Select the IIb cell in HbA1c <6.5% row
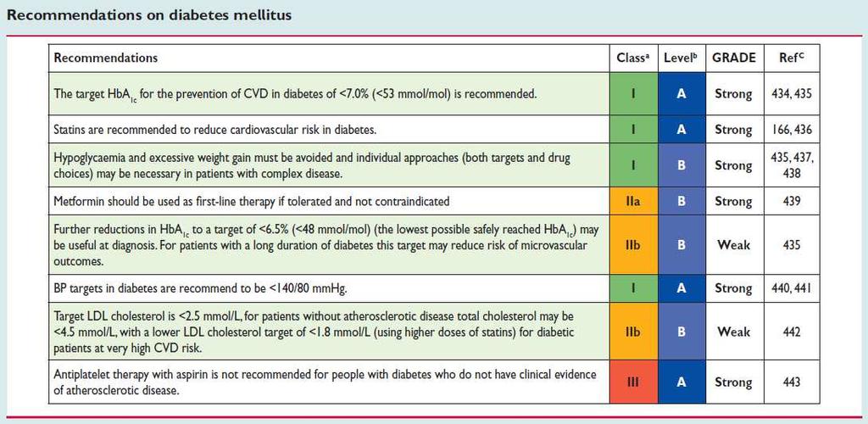Image resolution: width=868 pixels, height=424 pixels. coord(633,244)
